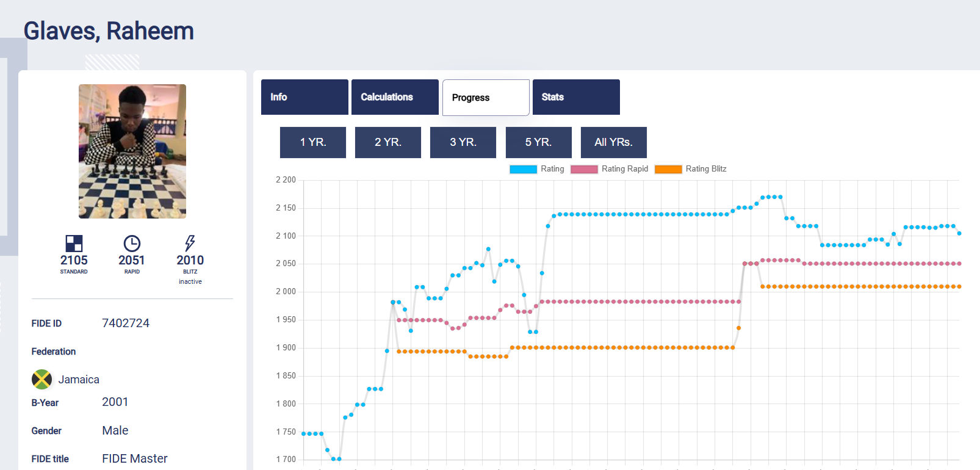This screenshot has width=980, height=470.
Task: Show 2 YR. rating progress
Action: [388, 142]
